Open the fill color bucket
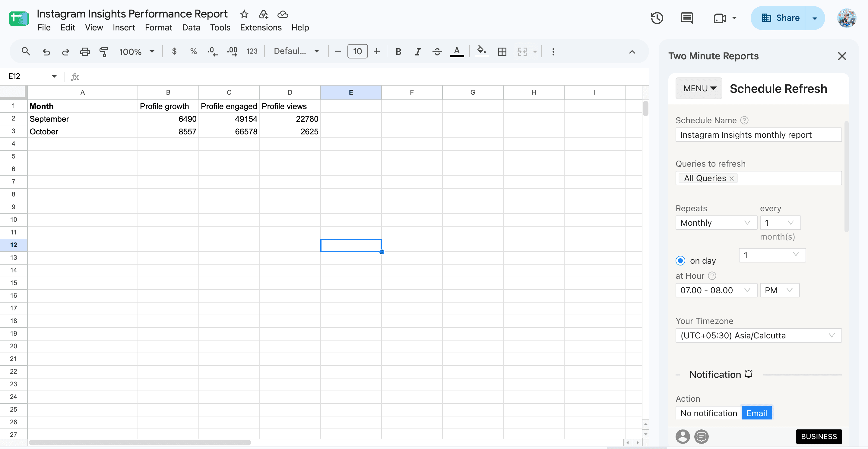Image resolution: width=868 pixels, height=449 pixels. click(482, 51)
